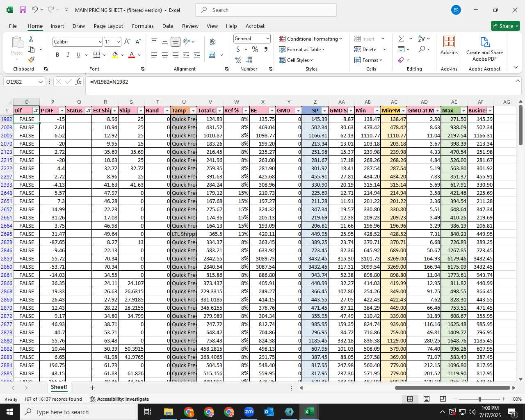Open the Add-ins icon
525x420 pixels.
point(449,46)
